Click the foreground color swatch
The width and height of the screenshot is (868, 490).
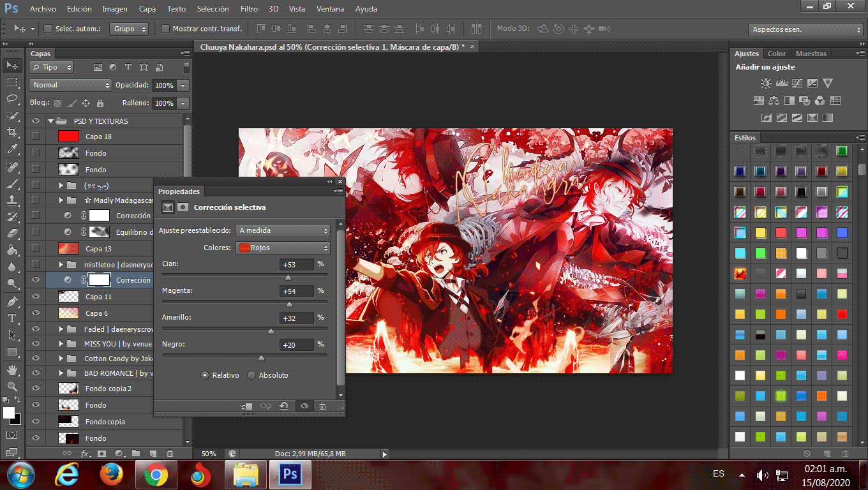[9, 413]
